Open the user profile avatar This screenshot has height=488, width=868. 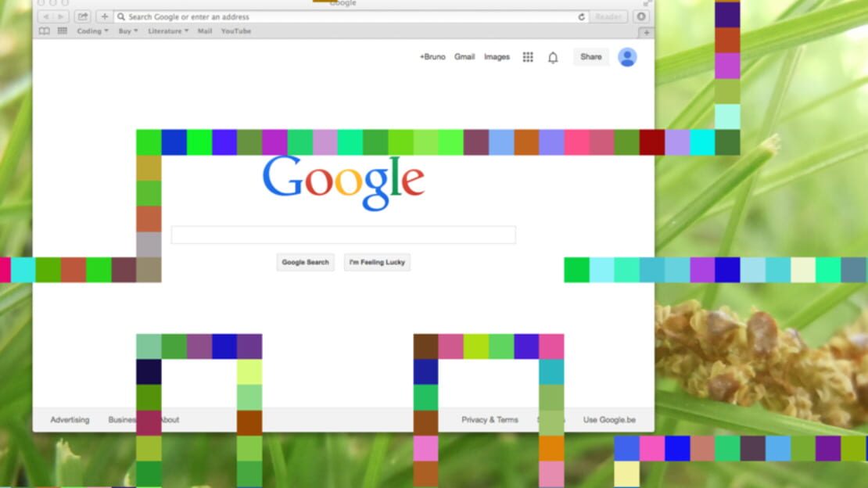click(627, 57)
